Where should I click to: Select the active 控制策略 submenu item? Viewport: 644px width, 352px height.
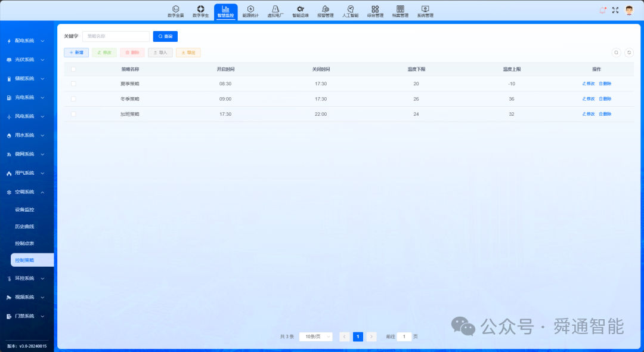coord(32,260)
